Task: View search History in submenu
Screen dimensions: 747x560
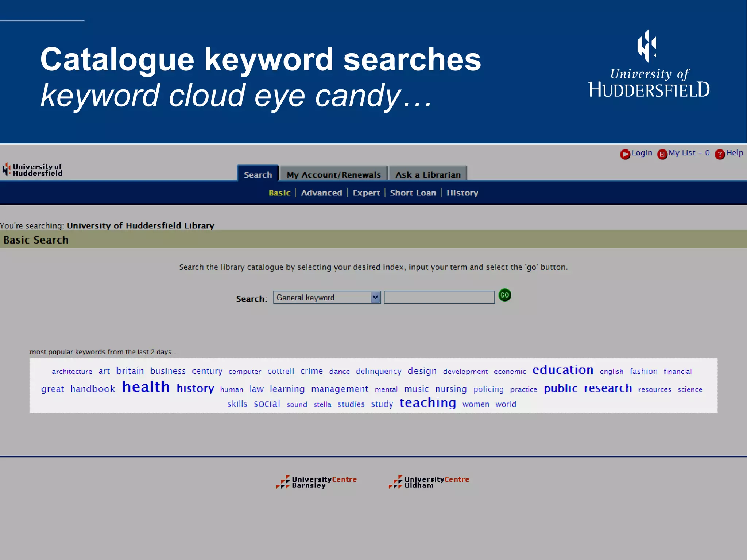Action: tap(462, 193)
